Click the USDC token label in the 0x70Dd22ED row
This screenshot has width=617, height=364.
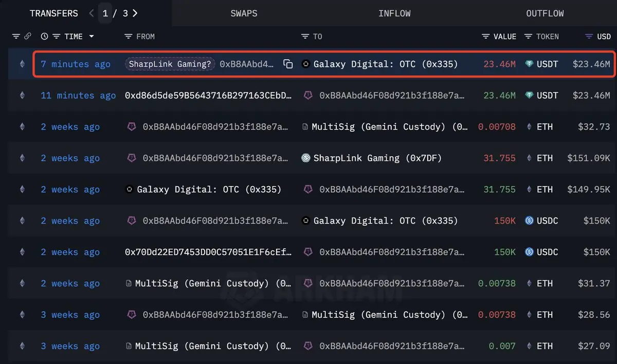(x=548, y=252)
